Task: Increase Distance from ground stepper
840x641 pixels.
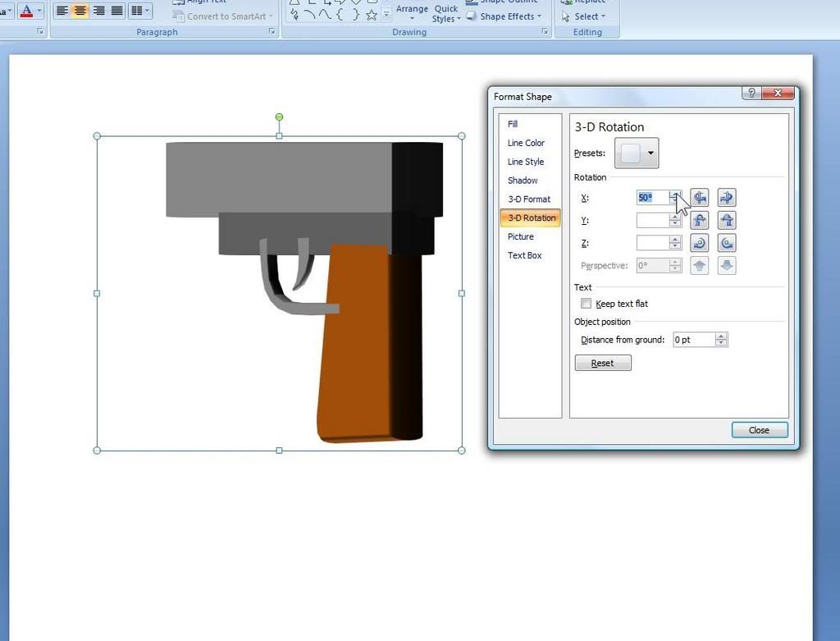Action: 721,336
